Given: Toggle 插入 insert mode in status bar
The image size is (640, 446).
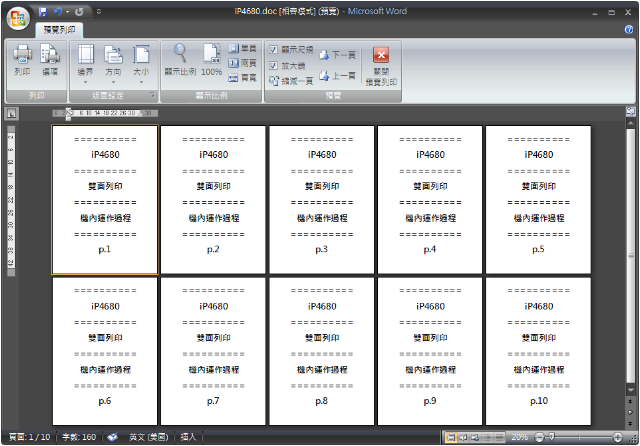Looking at the screenshot, I should pyautogui.click(x=188, y=437).
